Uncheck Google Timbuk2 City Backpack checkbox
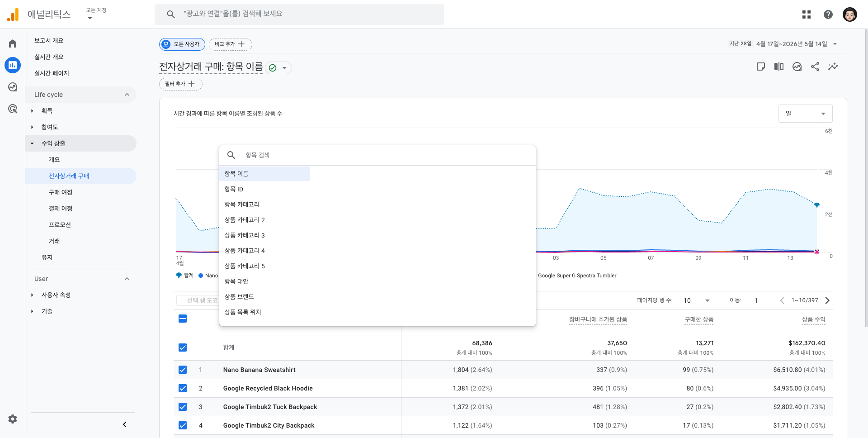 click(183, 425)
